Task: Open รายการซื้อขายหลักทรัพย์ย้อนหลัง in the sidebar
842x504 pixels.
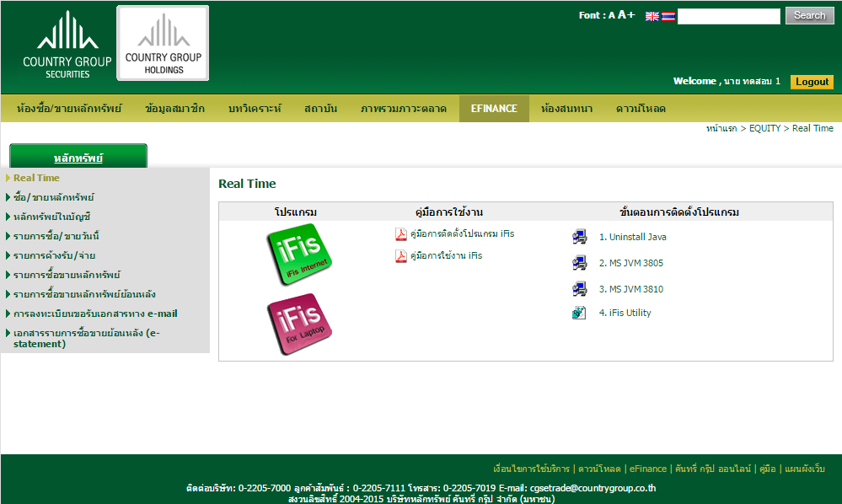Action: 84,294
